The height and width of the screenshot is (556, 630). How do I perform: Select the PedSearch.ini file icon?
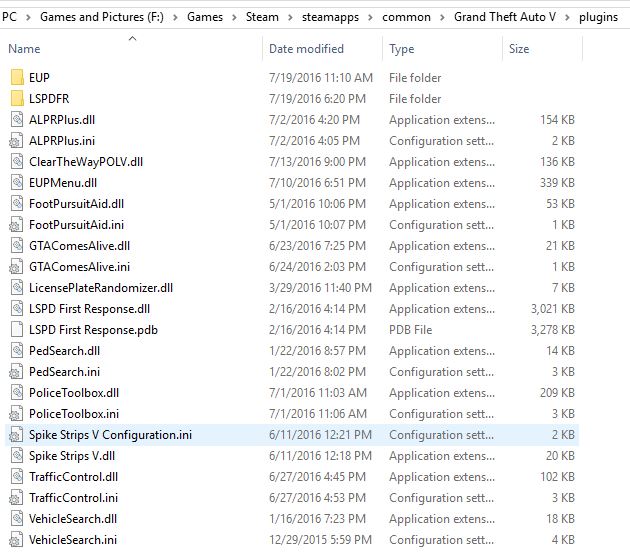coord(16,372)
